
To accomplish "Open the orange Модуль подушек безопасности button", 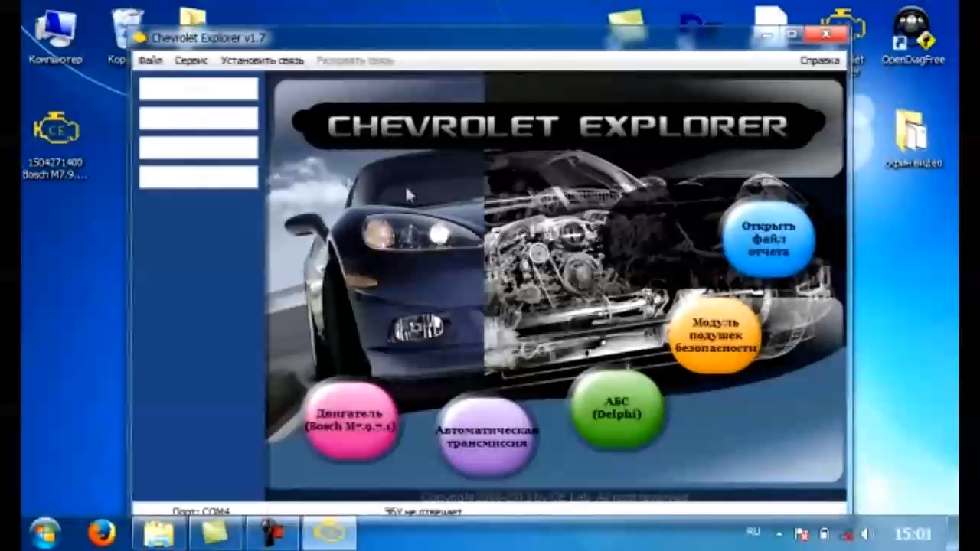I will [715, 335].
